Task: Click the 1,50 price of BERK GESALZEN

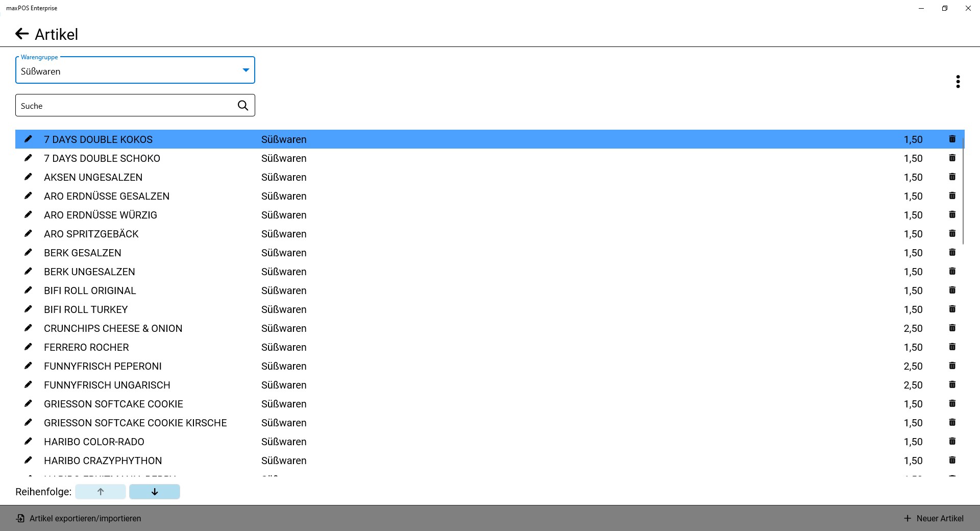Action: click(x=913, y=253)
